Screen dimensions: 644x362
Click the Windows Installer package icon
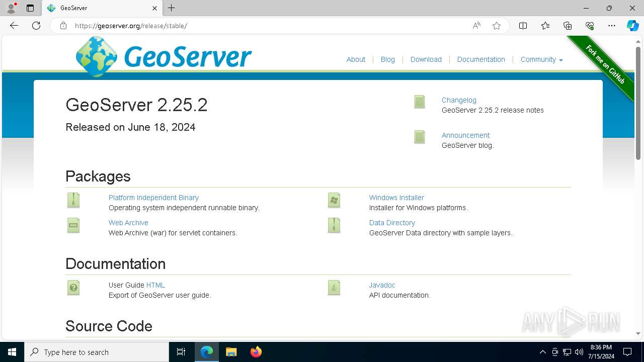(334, 200)
